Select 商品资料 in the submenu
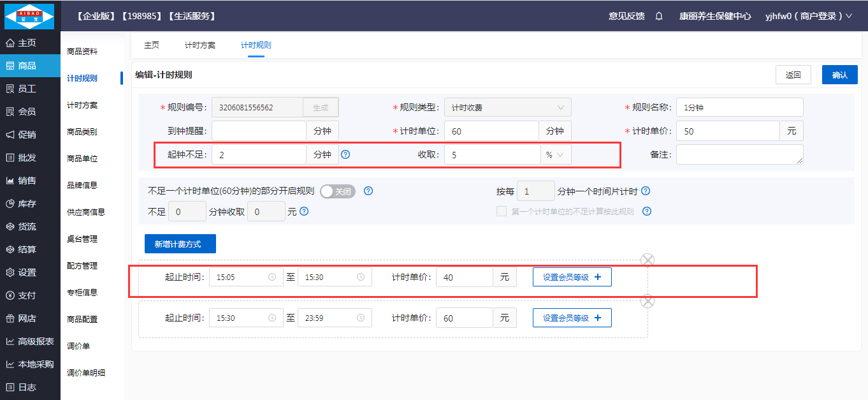This screenshot has height=400, width=868. coord(82,51)
